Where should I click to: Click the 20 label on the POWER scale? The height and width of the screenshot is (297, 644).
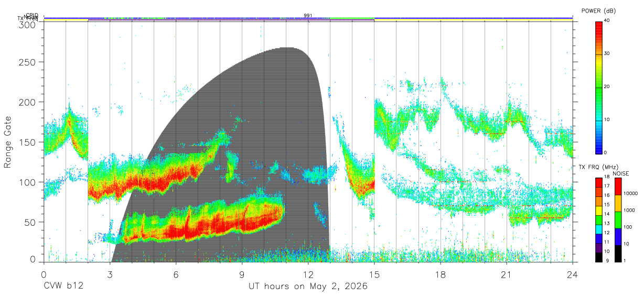pos(606,86)
